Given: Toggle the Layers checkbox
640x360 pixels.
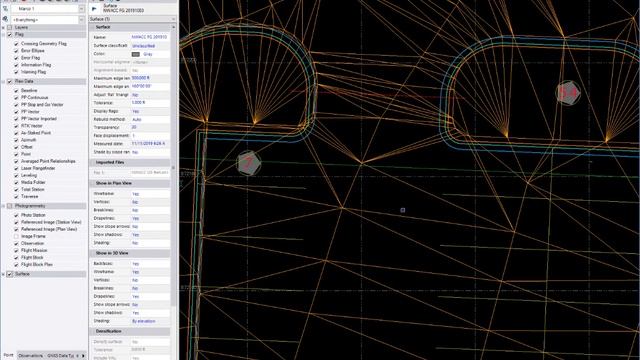Looking at the screenshot, I should coord(10,27).
